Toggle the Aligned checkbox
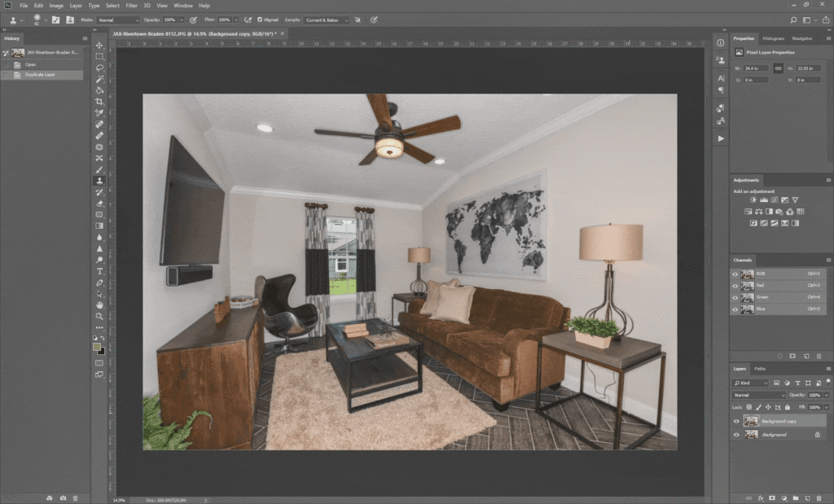 pos(260,19)
